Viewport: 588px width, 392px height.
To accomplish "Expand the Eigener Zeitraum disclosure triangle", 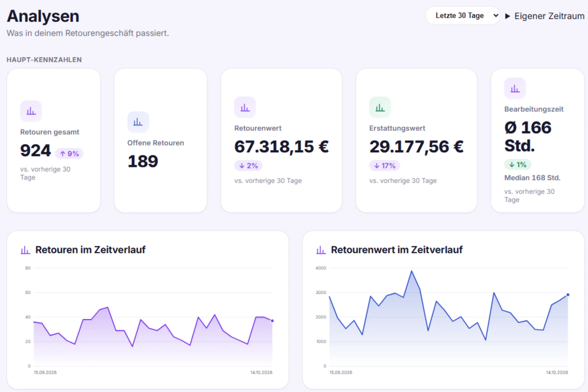I will click(507, 16).
